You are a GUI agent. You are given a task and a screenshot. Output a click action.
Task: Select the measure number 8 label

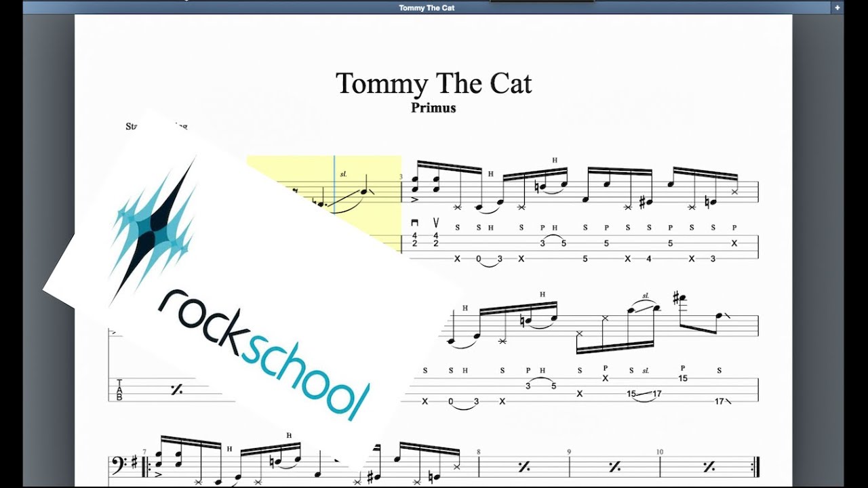pyautogui.click(x=478, y=451)
